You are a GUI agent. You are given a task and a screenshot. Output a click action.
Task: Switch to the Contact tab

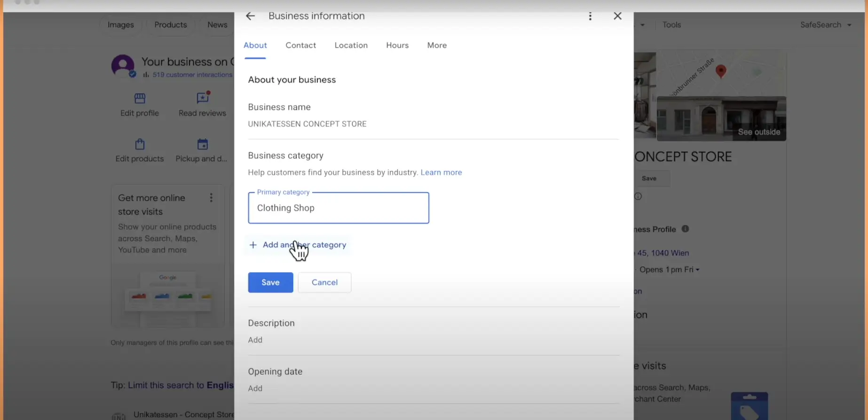point(300,45)
